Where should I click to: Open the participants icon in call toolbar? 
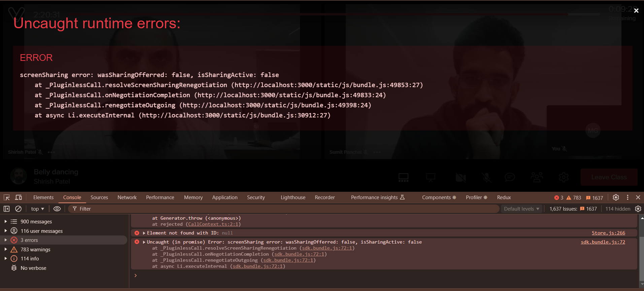click(x=537, y=177)
